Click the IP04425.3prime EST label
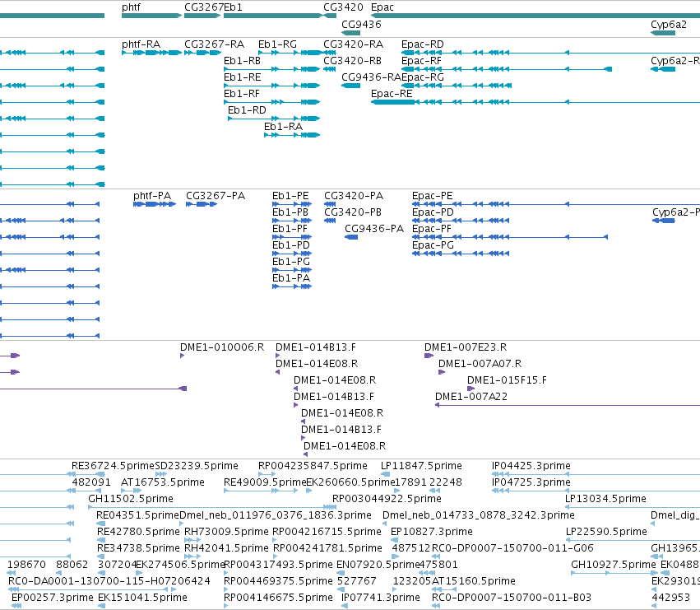The width and height of the screenshot is (700, 610). coord(531,466)
